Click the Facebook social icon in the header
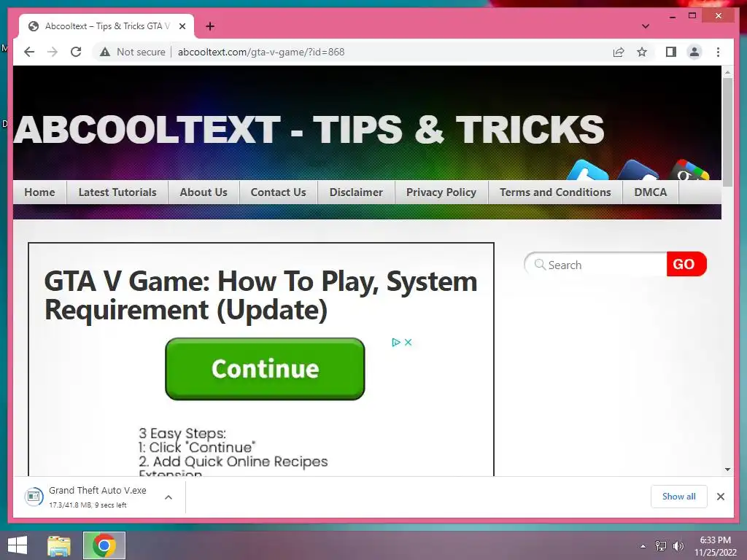Image resolution: width=747 pixels, height=560 pixels. coord(638,170)
